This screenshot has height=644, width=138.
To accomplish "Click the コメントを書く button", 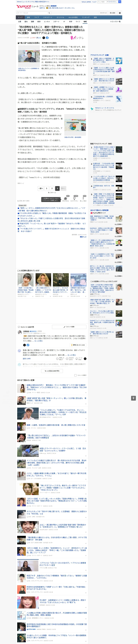I will coord(69,327).
